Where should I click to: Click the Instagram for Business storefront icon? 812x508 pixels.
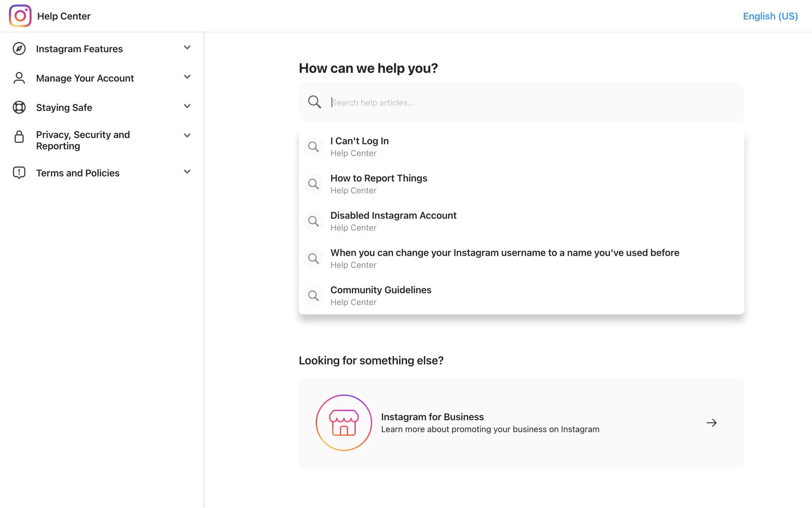pos(344,422)
